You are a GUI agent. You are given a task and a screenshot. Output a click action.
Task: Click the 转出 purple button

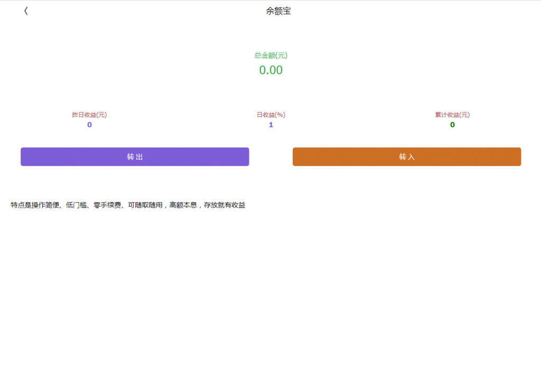pos(135,156)
